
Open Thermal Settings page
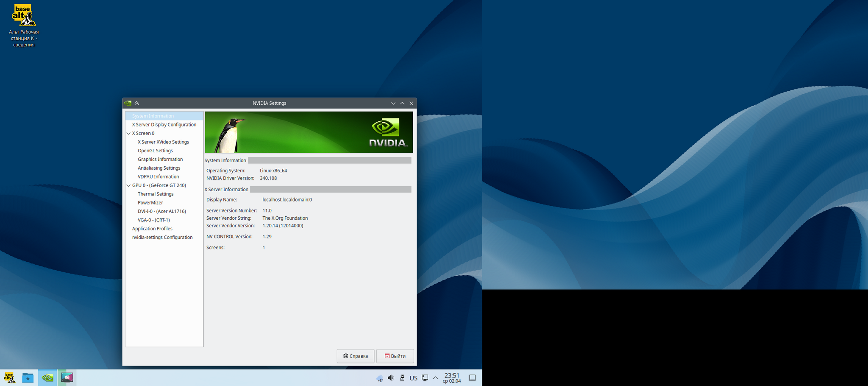[156, 194]
